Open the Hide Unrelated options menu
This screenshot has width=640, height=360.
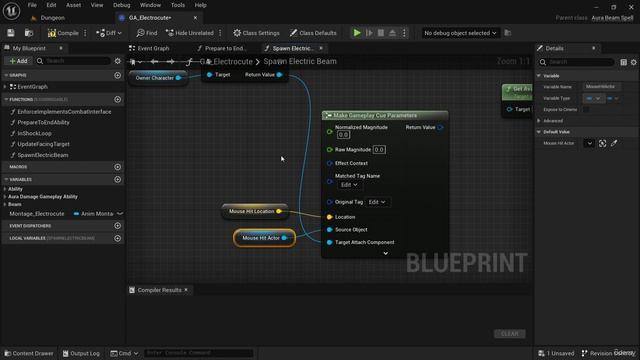tap(220, 33)
